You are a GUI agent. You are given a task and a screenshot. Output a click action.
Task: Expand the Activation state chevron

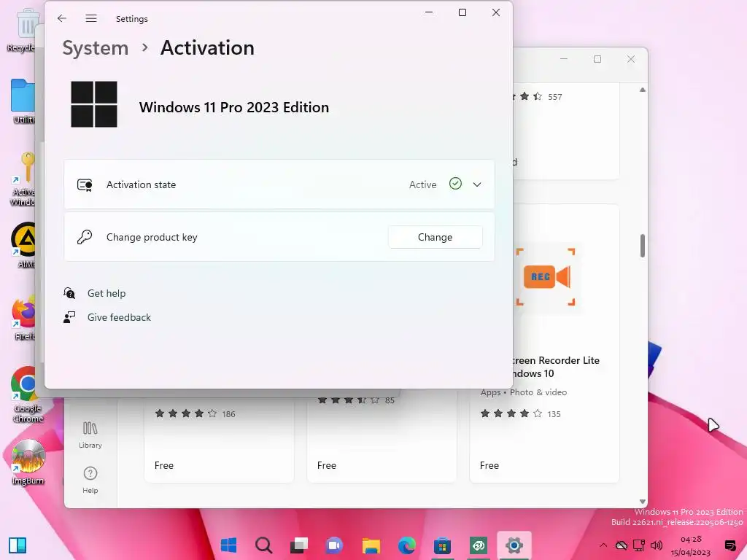click(x=477, y=184)
